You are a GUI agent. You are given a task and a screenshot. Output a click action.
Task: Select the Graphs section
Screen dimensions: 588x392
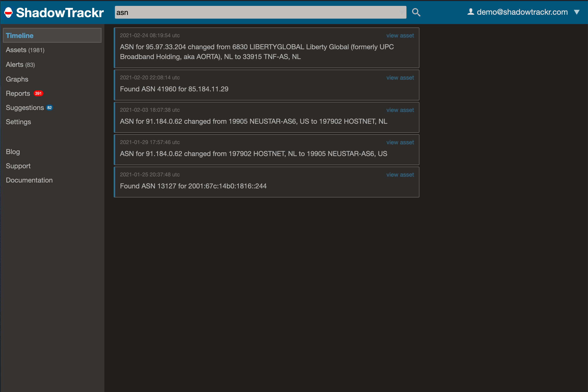pyautogui.click(x=17, y=79)
